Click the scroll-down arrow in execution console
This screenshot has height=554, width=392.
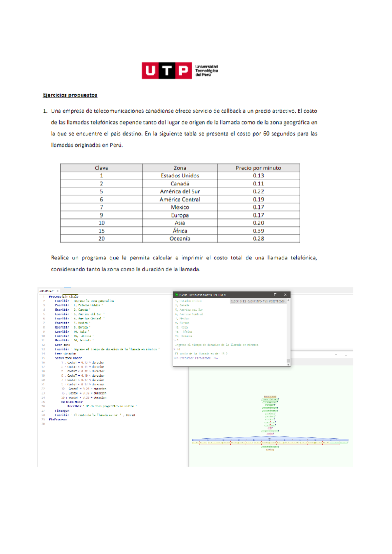(x=288, y=364)
